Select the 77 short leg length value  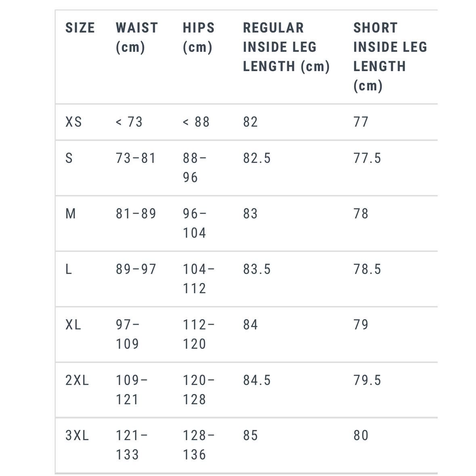tap(361, 122)
